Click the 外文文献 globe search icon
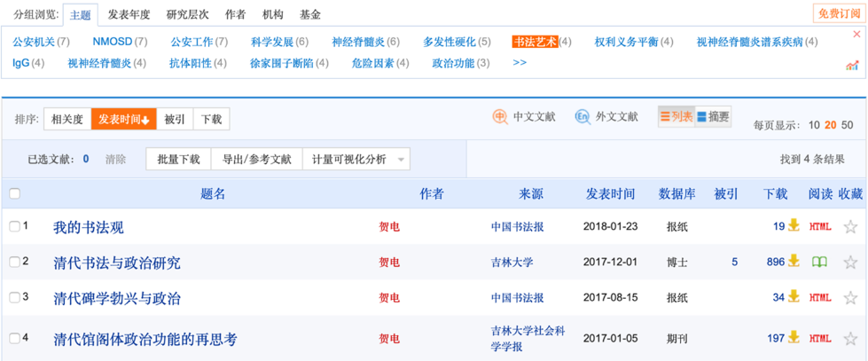868x361 pixels. [x=583, y=117]
